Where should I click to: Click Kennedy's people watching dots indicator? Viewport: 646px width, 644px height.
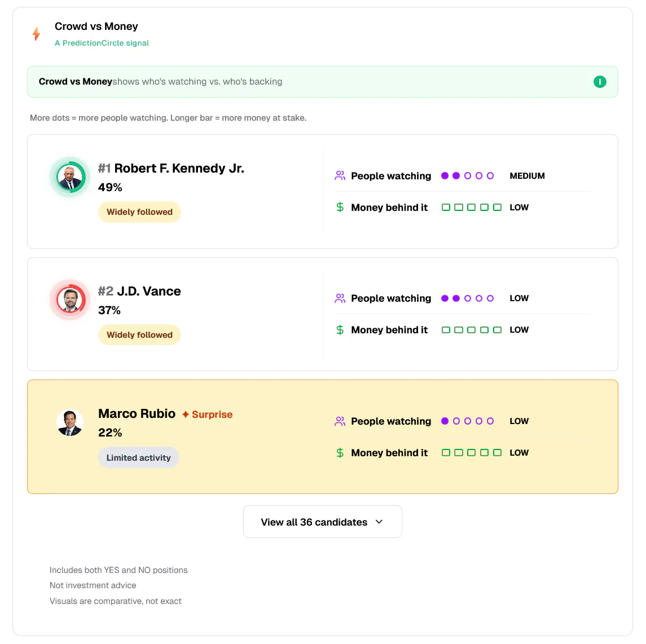[467, 176]
